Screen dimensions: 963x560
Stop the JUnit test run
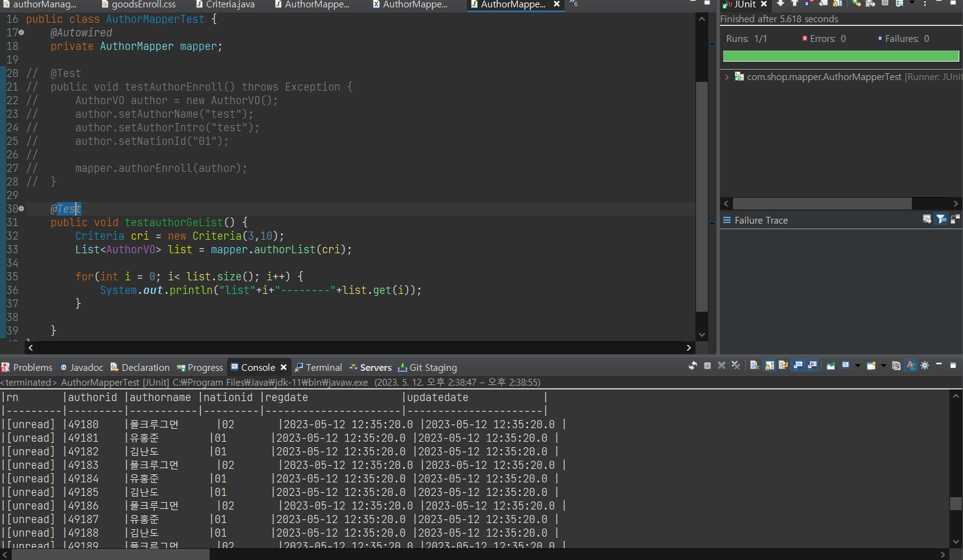pyautogui.click(x=885, y=4)
